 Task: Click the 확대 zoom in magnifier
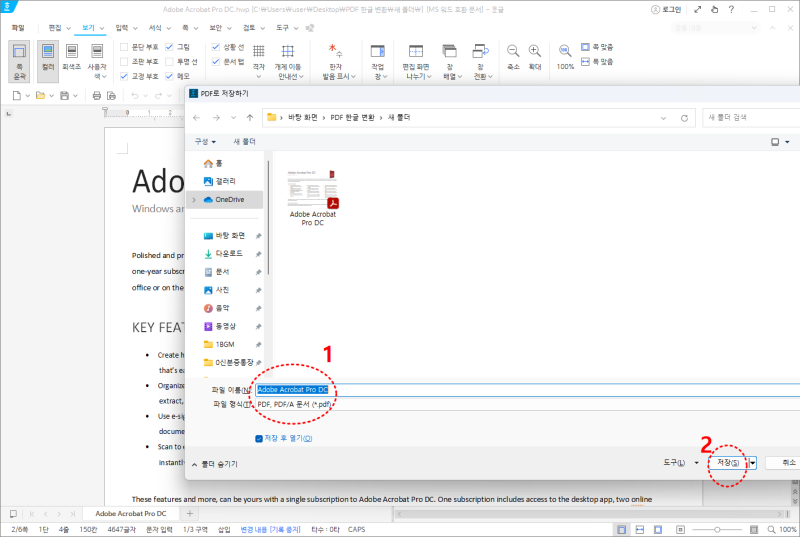(535, 57)
